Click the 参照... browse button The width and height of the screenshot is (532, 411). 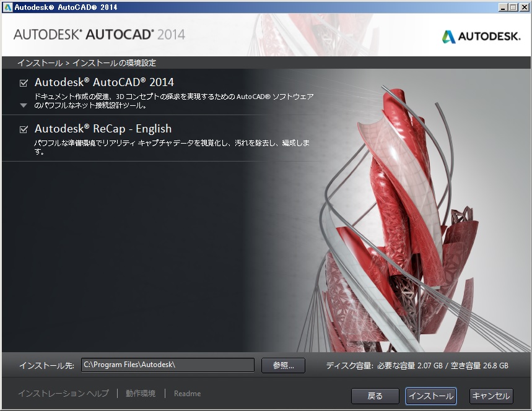pyautogui.click(x=283, y=365)
